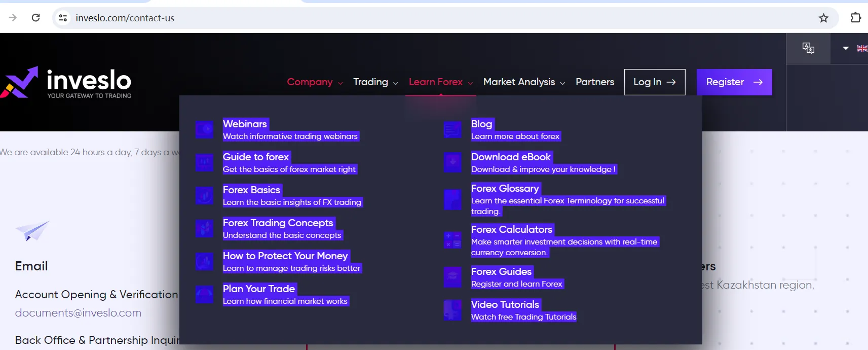Expand the Learn Forex dropdown
Screen dimensions: 868x350
tap(441, 82)
